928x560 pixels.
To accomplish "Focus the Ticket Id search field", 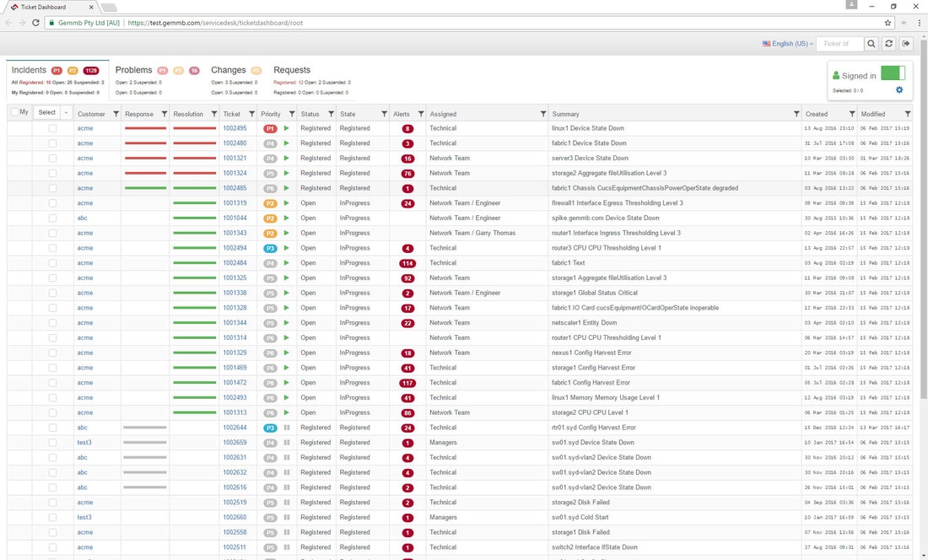I will pyautogui.click(x=839, y=44).
